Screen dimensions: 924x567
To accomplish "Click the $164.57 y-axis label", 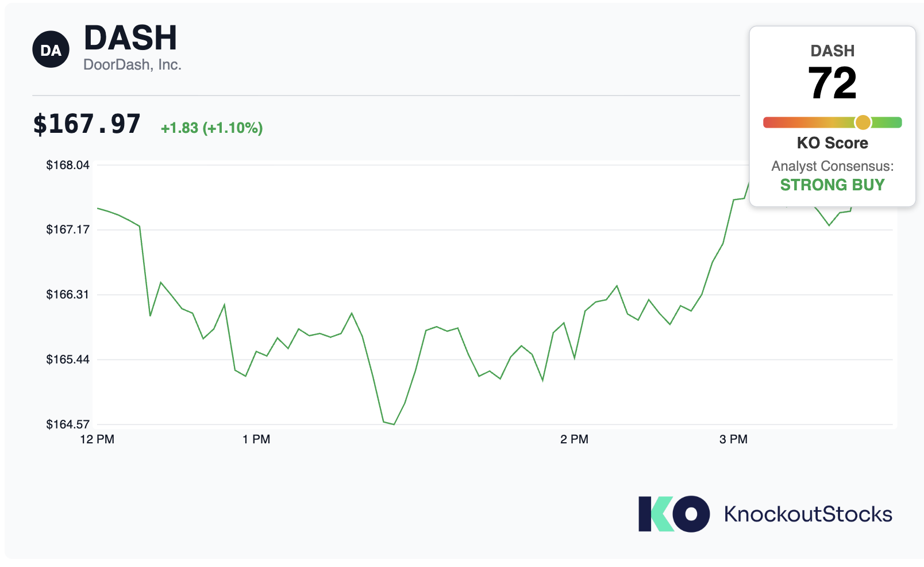I will coord(68,424).
